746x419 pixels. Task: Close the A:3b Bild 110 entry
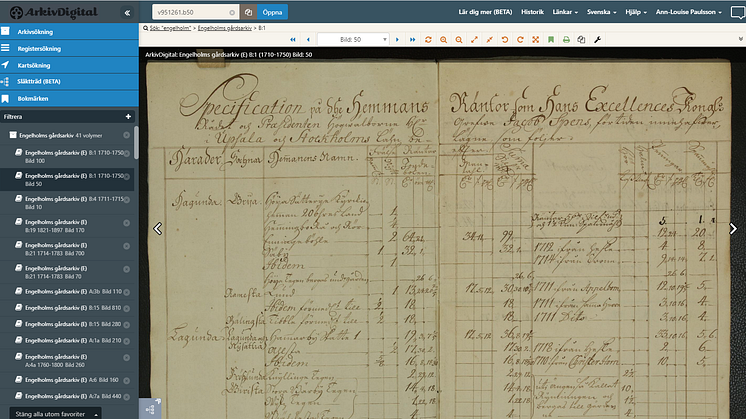click(127, 292)
